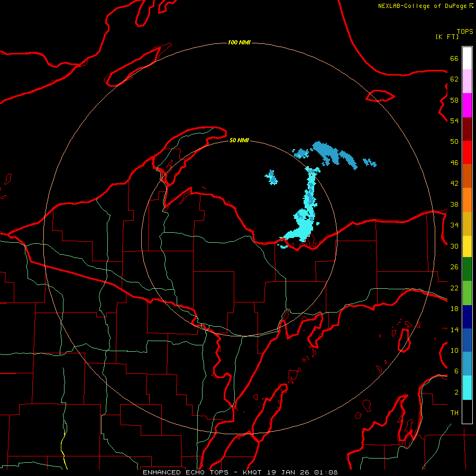476x476 pixels.
Task: Click the legend value 30
Action: tap(454, 246)
